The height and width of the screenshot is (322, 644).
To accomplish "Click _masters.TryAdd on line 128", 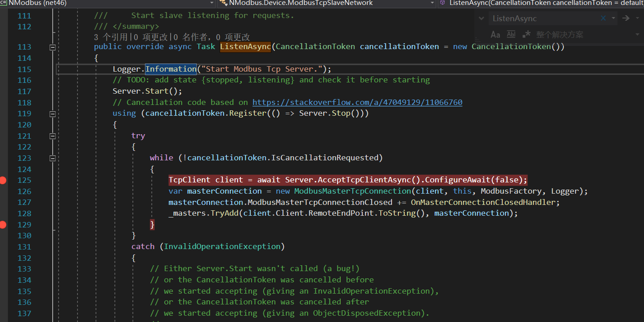I will coord(204,213).
